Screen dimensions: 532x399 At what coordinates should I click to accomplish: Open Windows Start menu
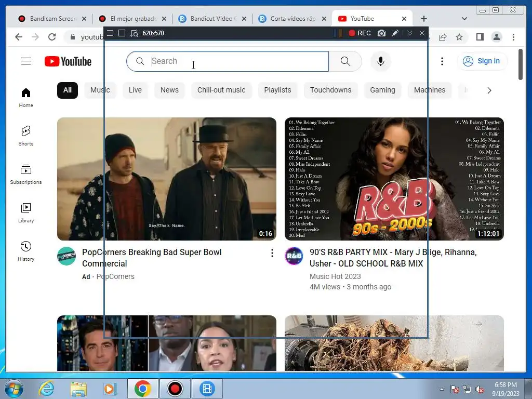[x=14, y=389]
